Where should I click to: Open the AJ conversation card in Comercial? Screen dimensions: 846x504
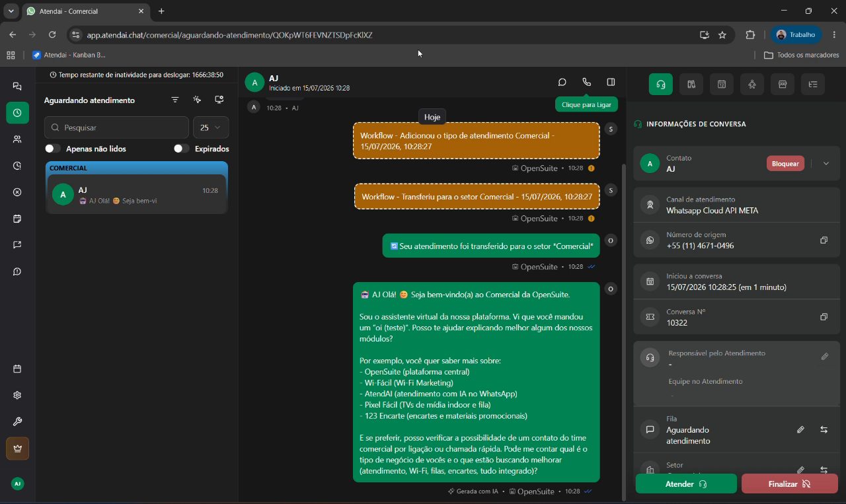point(137,195)
